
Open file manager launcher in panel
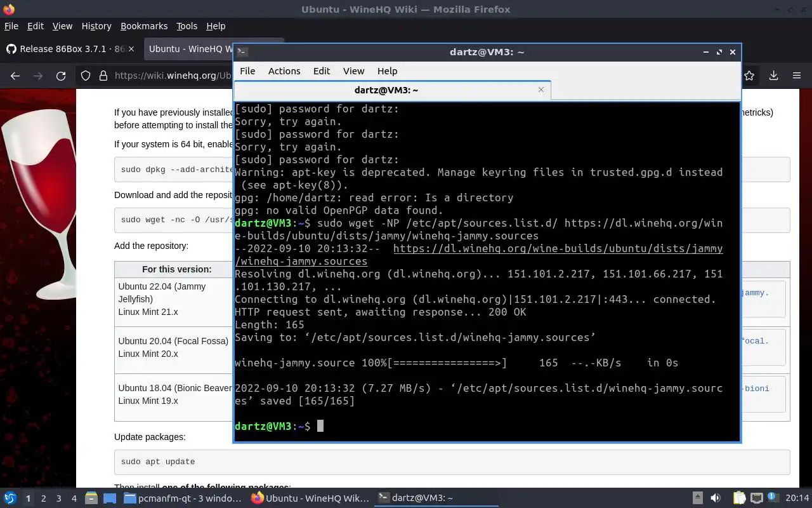(91, 498)
